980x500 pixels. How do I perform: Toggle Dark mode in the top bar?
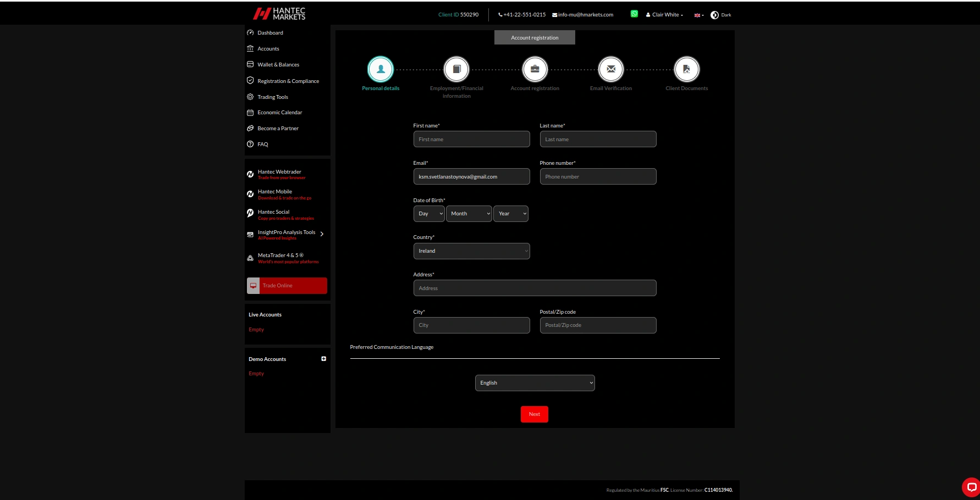tap(720, 15)
